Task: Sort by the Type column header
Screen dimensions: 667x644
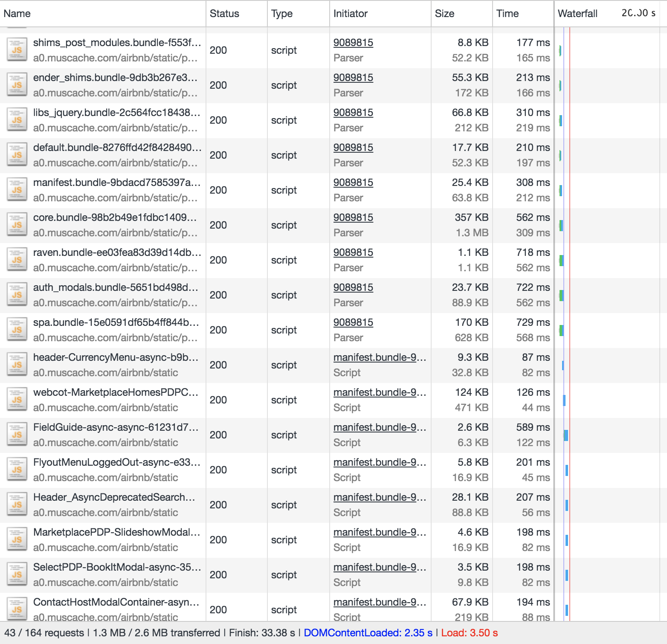Action: click(x=299, y=14)
